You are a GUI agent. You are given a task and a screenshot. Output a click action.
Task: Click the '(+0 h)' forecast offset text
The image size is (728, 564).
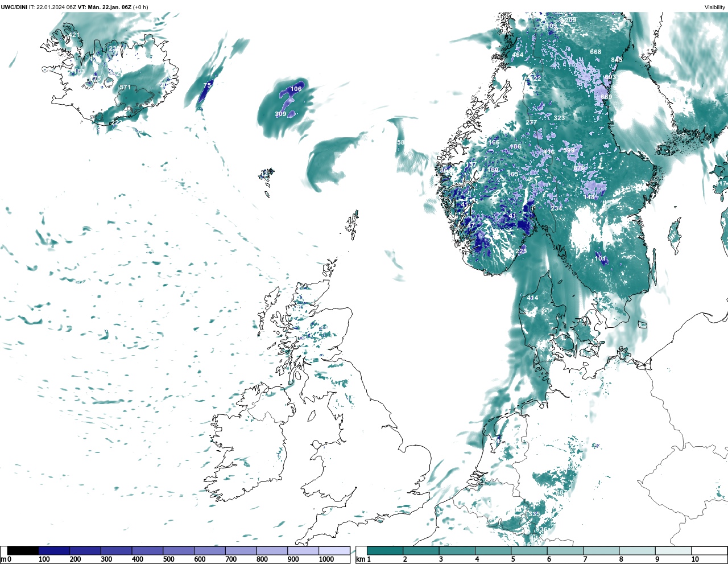(141, 7)
